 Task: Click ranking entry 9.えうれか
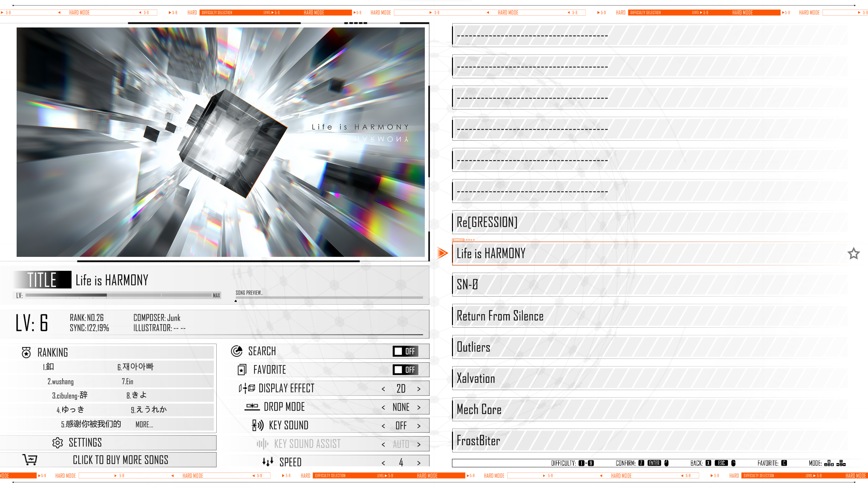(x=149, y=410)
